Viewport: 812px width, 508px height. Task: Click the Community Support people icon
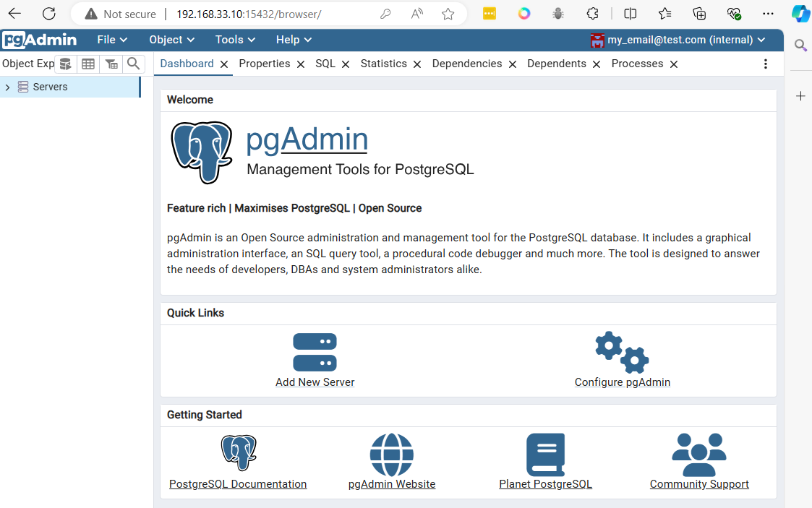[x=698, y=454]
